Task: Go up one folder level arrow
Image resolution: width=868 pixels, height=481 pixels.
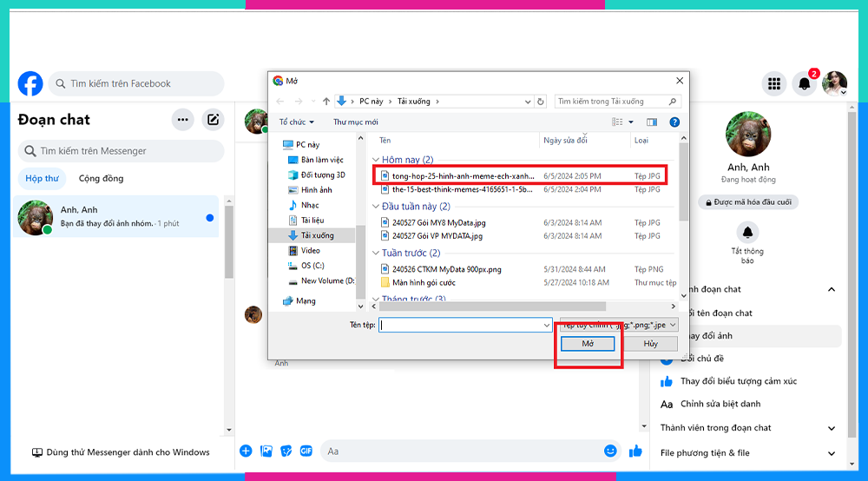Action: tap(326, 102)
